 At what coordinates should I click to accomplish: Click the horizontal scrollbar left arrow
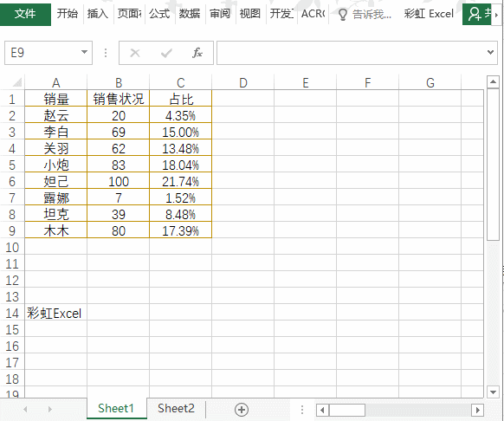pos(322,410)
